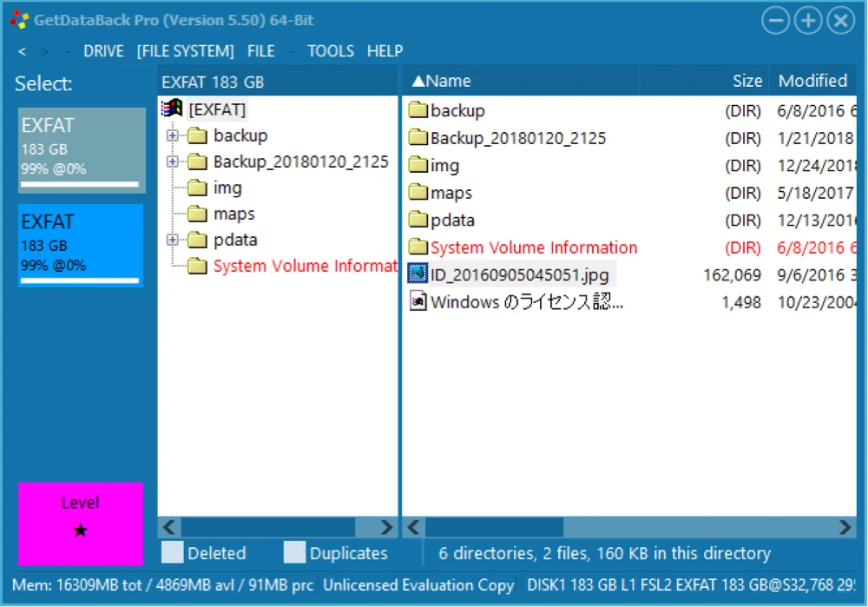Click right scroll arrow of tree pane

(x=386, y=527)
